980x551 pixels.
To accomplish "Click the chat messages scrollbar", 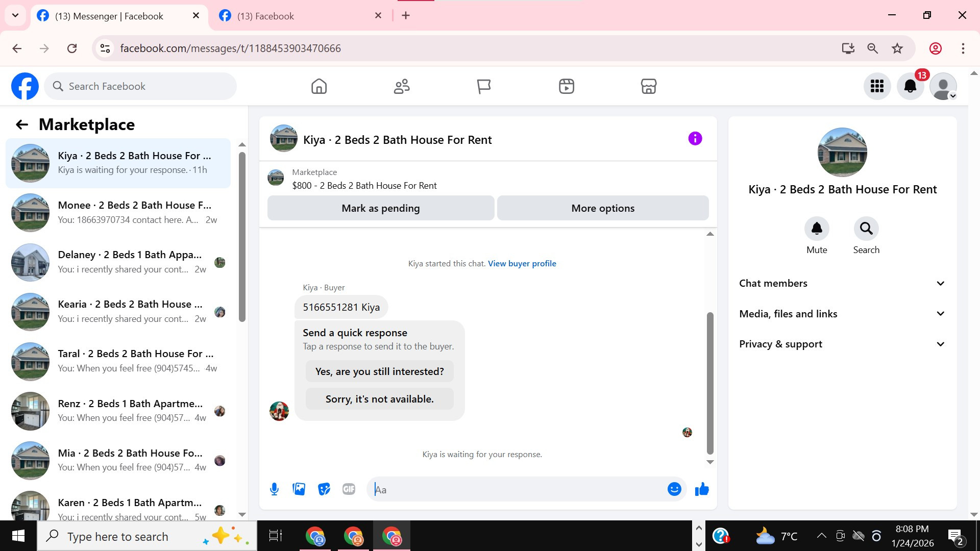I will (x=709, y=383).
